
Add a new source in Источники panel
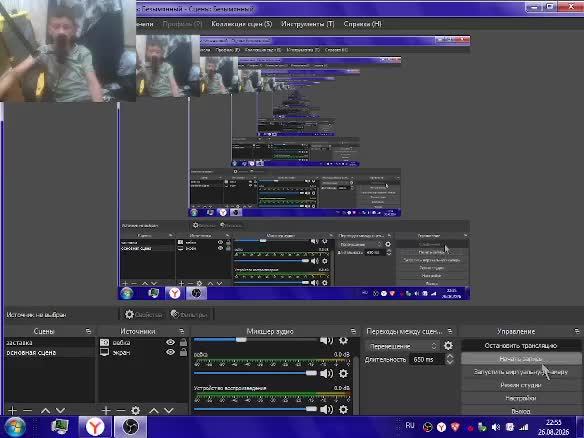point(106,410)
